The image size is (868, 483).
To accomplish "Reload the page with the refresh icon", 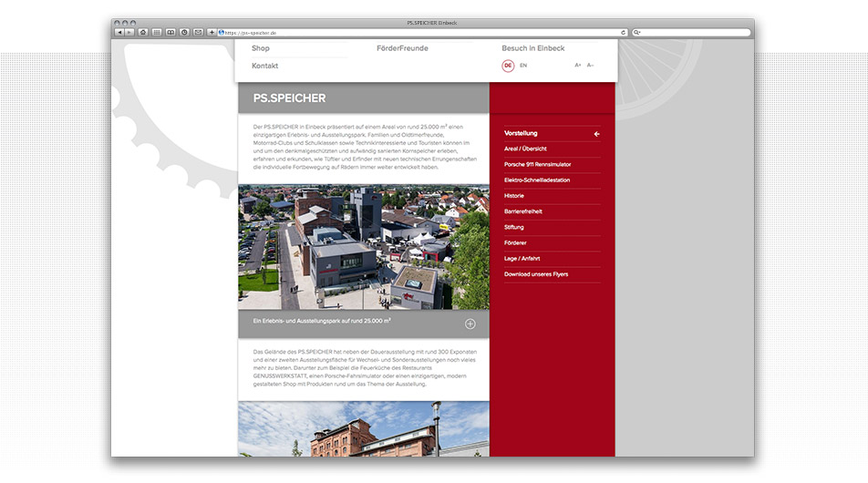I will coord(624,32).
